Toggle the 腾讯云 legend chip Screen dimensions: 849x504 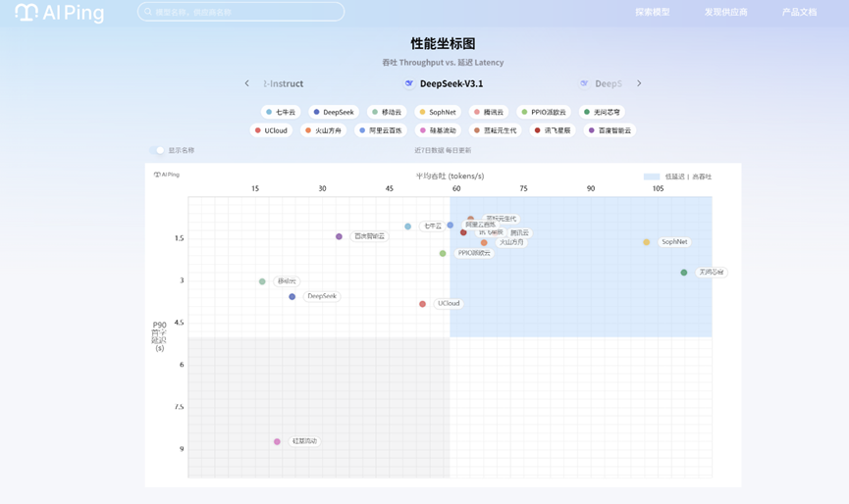pos(489,112)
